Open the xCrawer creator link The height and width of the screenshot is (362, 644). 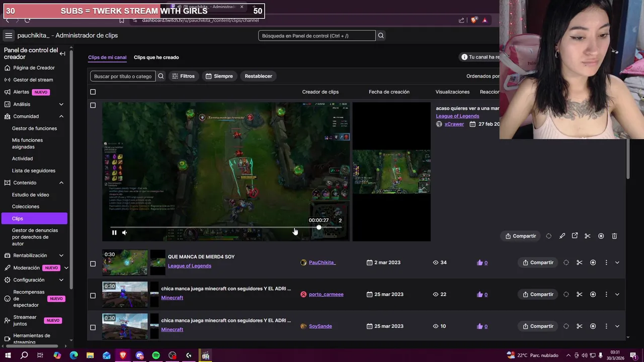[454, 124]
